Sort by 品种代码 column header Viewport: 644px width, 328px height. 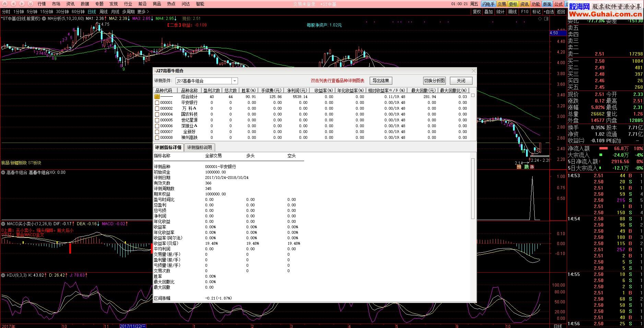tap(166, 90)
